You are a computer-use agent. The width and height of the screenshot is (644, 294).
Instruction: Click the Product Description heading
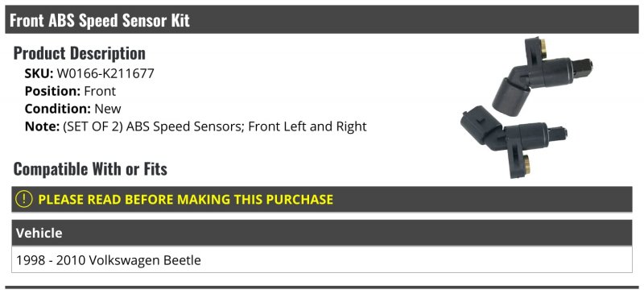pyautogui.click(x=79, y=53)
